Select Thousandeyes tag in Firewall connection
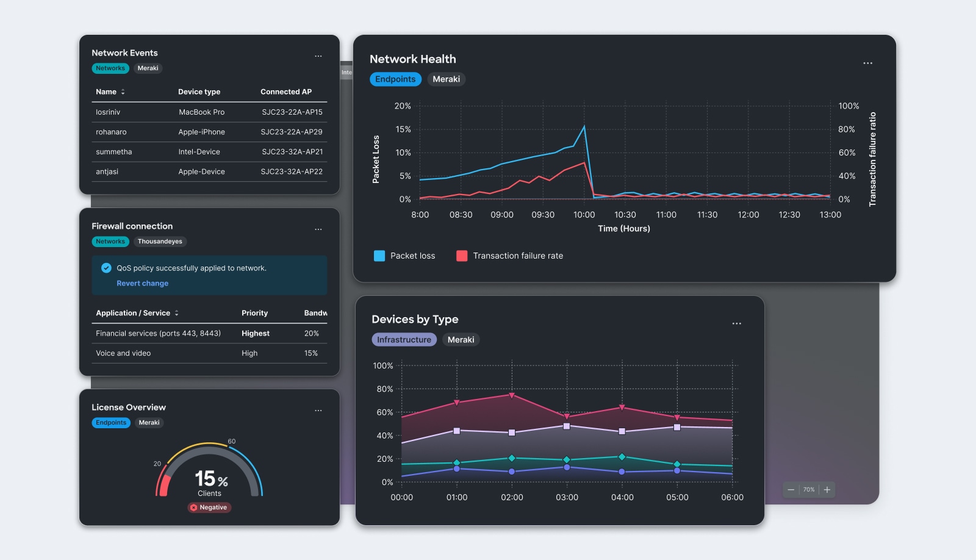The height and width of the screenshot is (560, 976). (x=160, y=242)
